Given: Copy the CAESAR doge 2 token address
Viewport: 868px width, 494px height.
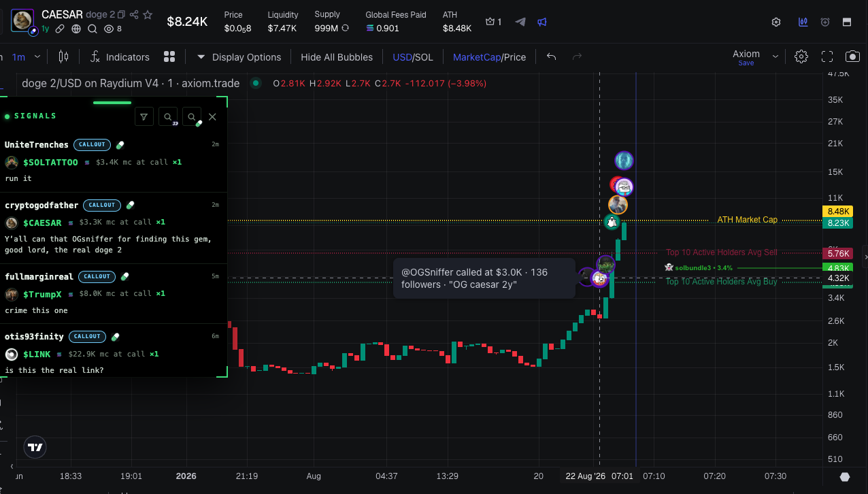Looking at the screenshot, I should 121,14.
